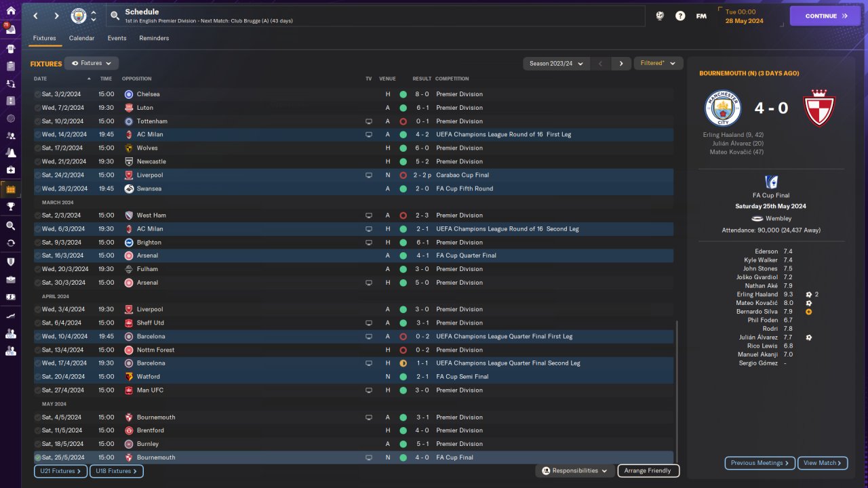This screenshot has height=488, width=868.
Task: Open the Medical Centre icon in sidebar
Action: coord(10,170)
